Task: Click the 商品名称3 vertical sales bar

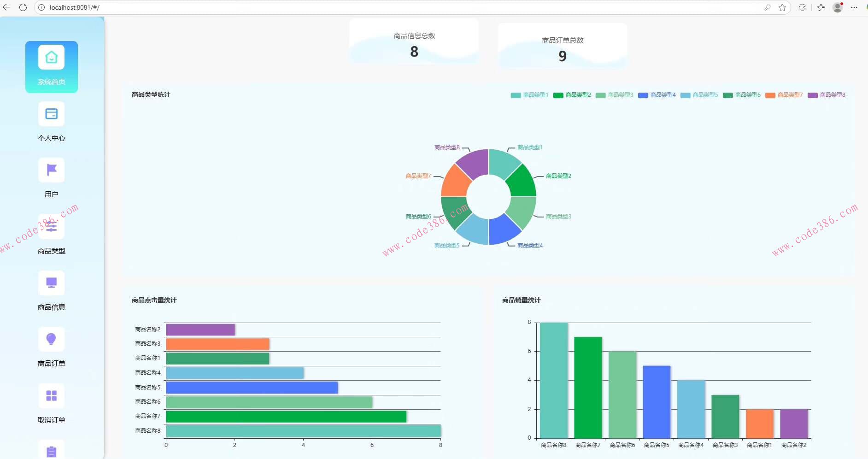Action: (x=725, y=417)
